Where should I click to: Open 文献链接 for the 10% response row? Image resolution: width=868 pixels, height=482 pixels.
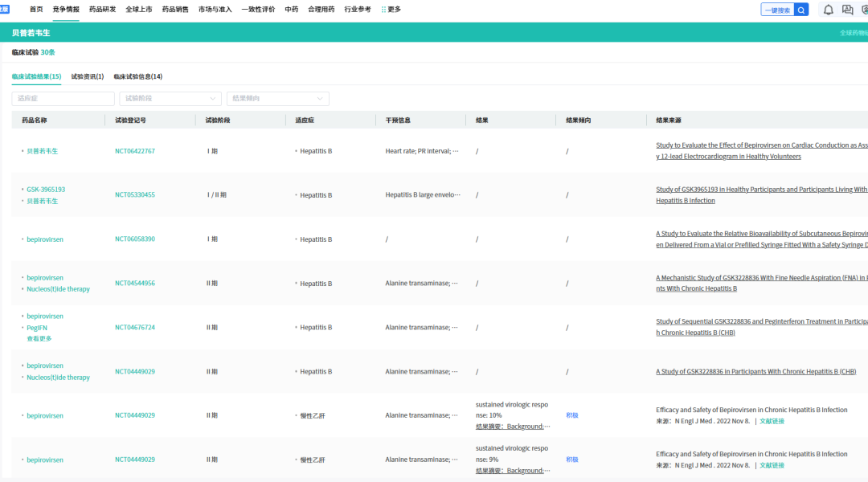click(x=772, y=421)
